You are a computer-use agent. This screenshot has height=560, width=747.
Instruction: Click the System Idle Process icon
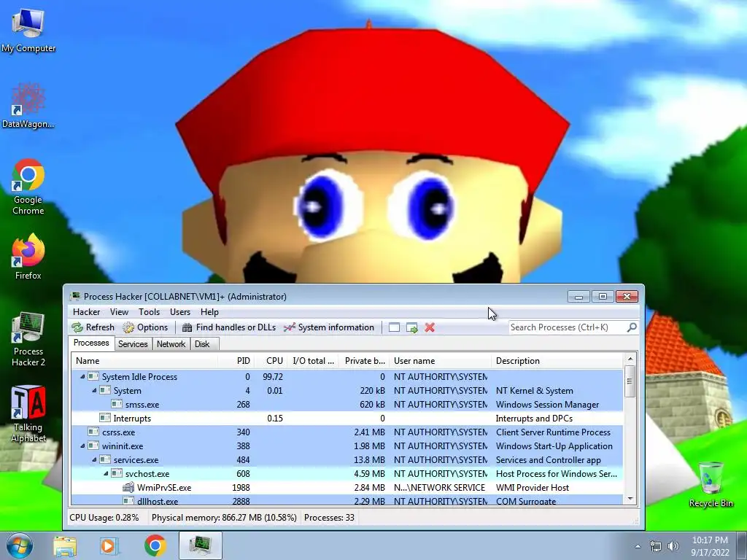point(93,376)
